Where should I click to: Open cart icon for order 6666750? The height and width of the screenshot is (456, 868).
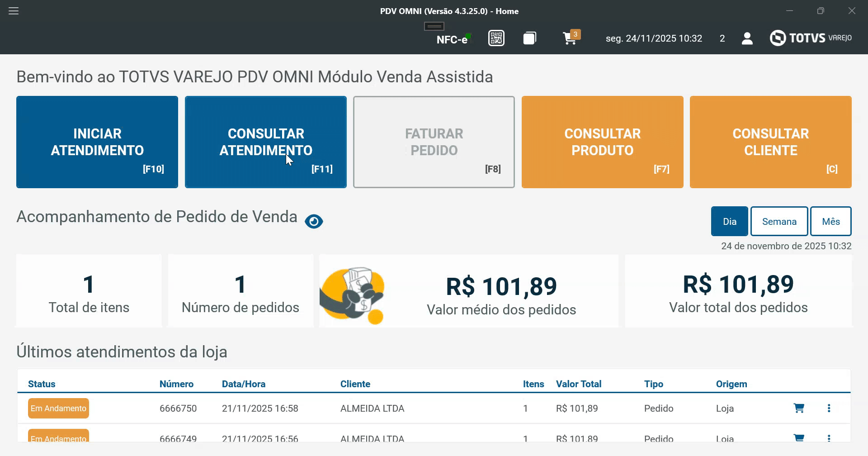799,408
